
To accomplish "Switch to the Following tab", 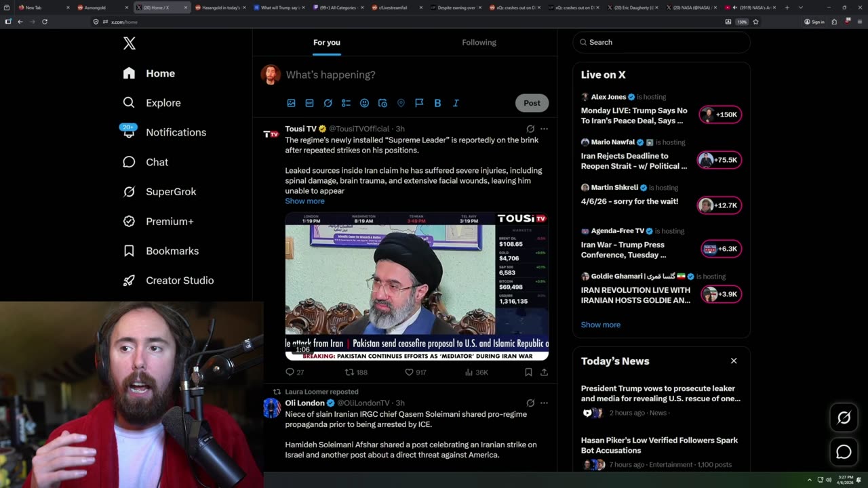I will (479, 42).
